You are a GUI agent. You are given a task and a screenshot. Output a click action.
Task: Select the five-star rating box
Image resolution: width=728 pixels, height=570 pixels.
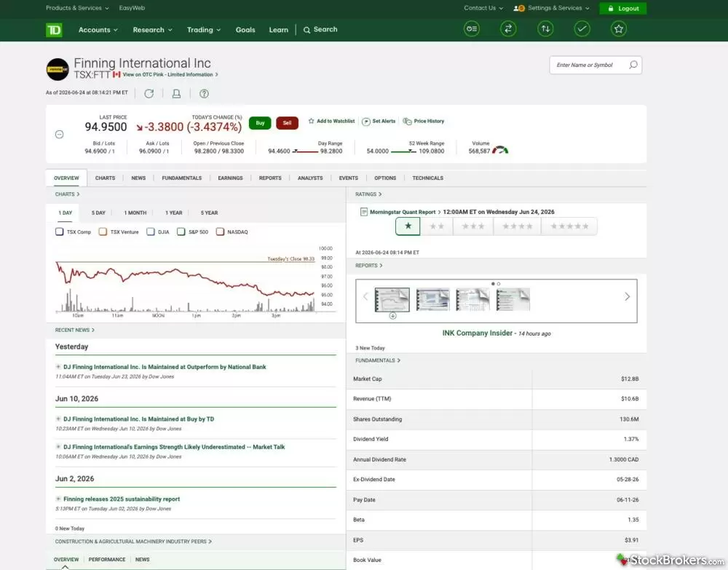(x=569, y=226)
